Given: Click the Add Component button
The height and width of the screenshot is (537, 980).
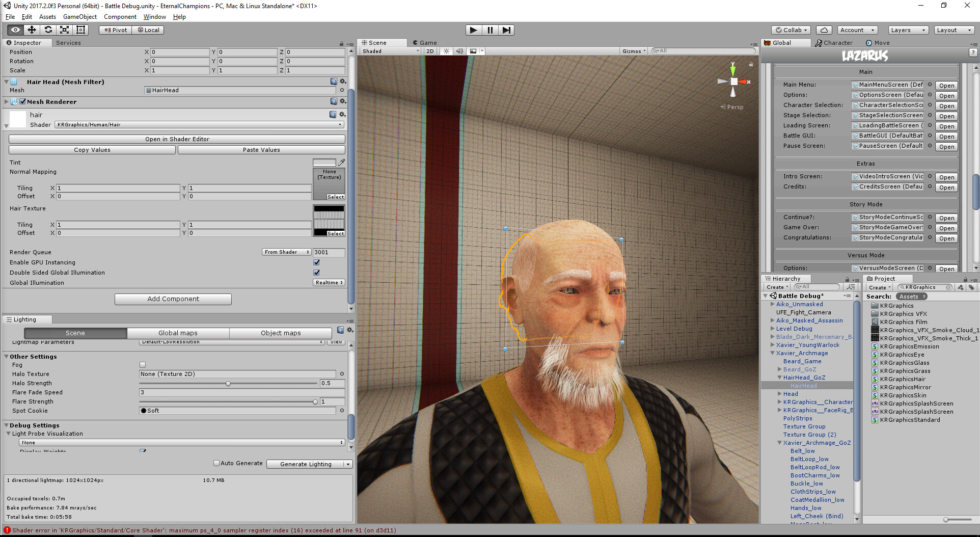Looking at the screenshot, I should pos(173,299).
